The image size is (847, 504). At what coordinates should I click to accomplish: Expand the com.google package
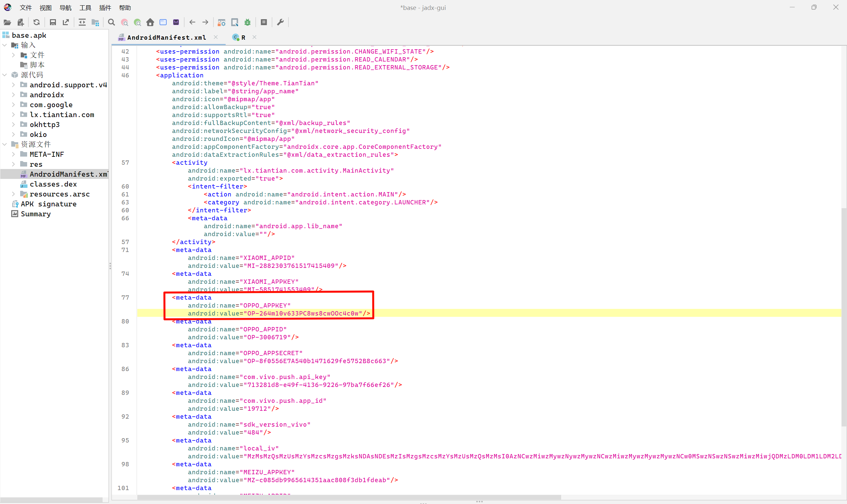point(14,105)
